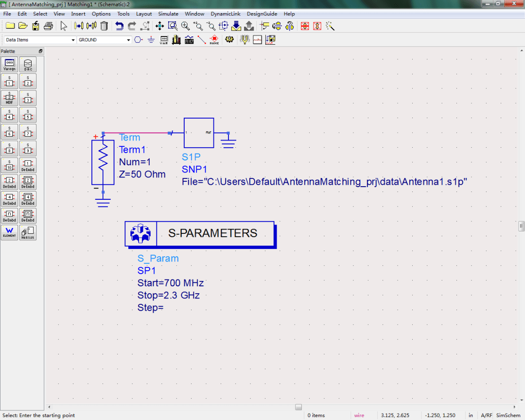525x420 pixels.
Task: Click the Z=50 Ohm parameter text
Action: tap(142, 174)
